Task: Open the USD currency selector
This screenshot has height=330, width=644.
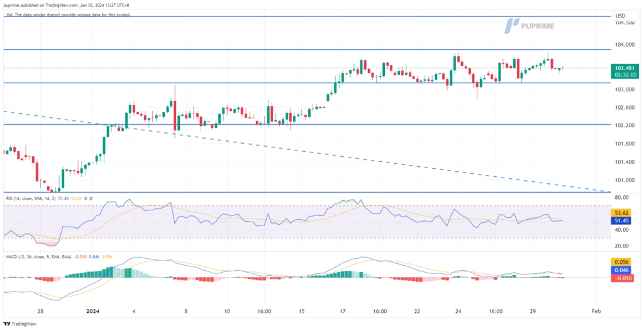Action: tap(620, 16)
